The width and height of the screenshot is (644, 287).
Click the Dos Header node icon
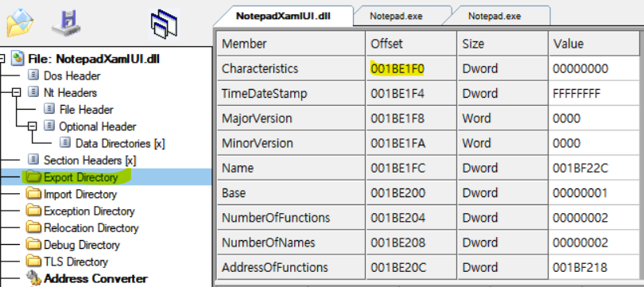(33, 76)
